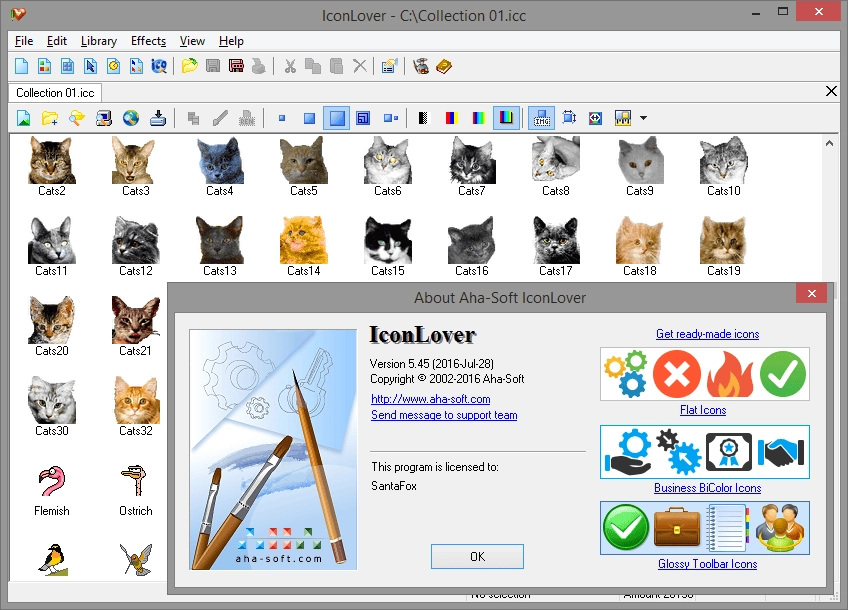The height and width of the screenshot is (610, 848).
Task: Click the Business BiColor icons preview banner
Action: [x=705, y=452]
